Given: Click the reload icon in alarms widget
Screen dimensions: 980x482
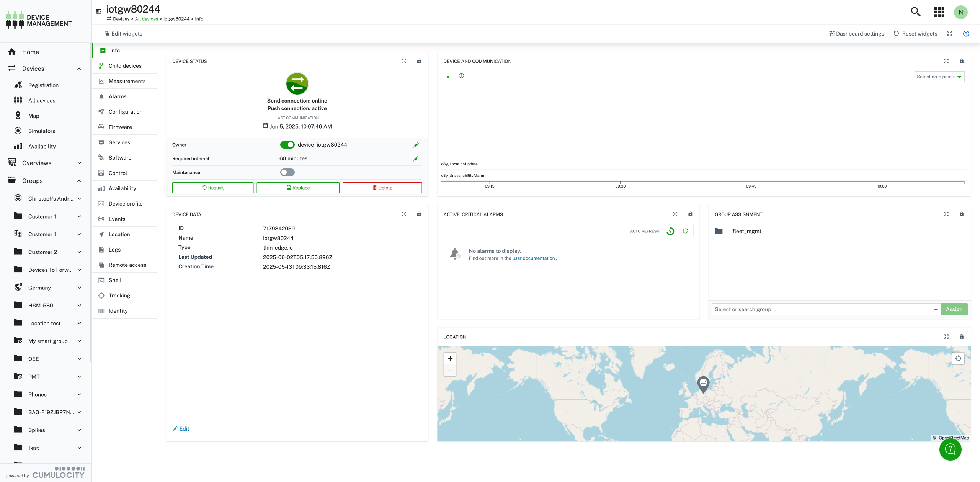Looking at the screenshot, I should 685,231.
